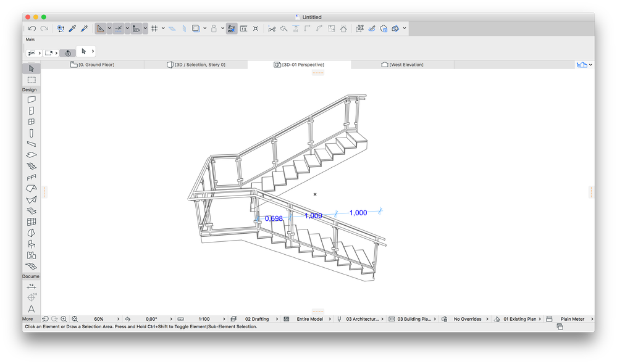Select the Wall tool
This screenshot has width=617, height=364.
31,100
